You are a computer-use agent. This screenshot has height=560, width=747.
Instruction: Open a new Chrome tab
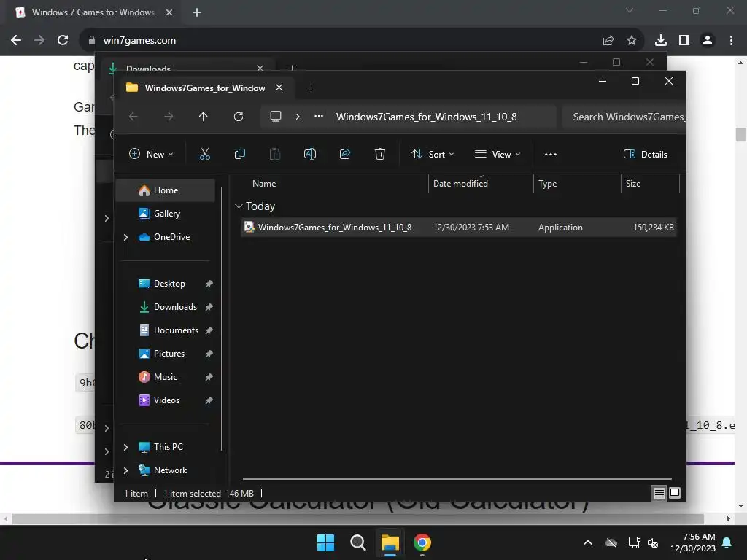click(197, 12)
